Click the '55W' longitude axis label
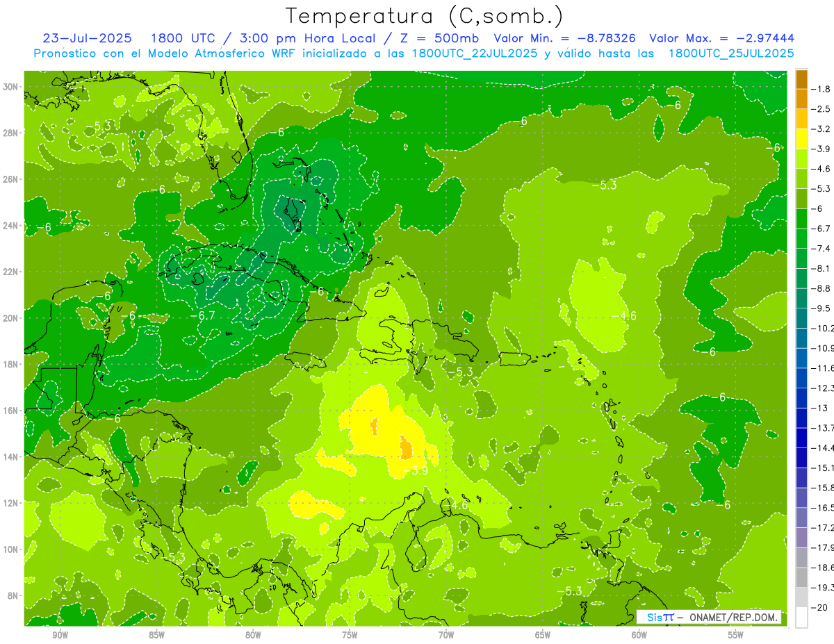 click(736, 635)
